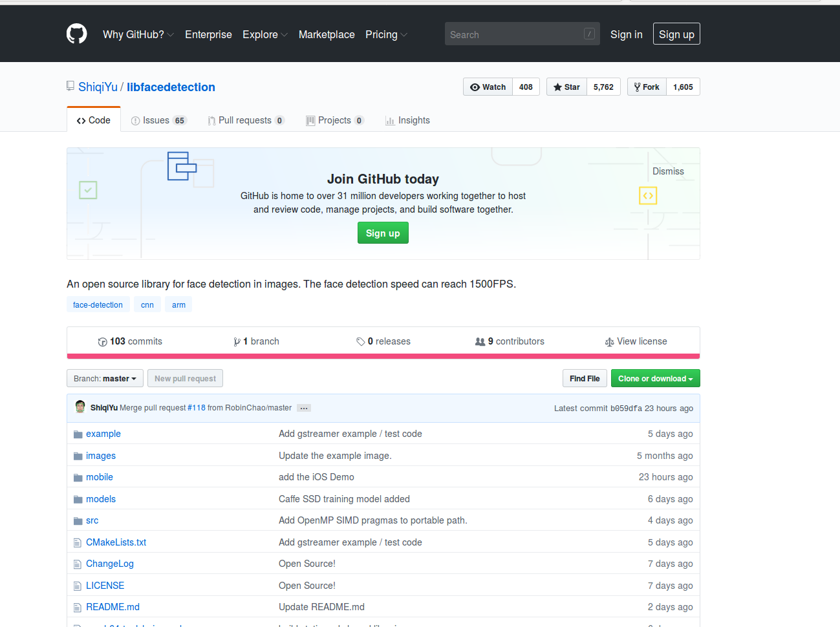Open the src folder icon
Viewport: 840px width, 627px height.
click(x=78, y=521)
